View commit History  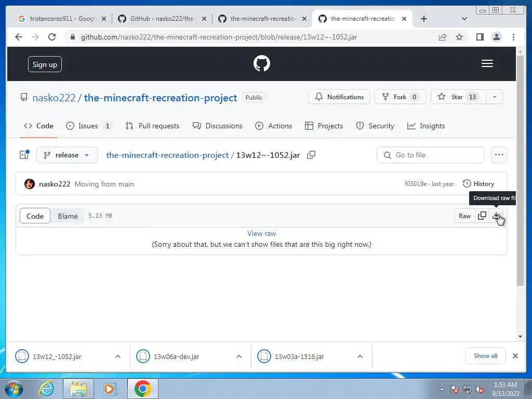tap(478, 184)
